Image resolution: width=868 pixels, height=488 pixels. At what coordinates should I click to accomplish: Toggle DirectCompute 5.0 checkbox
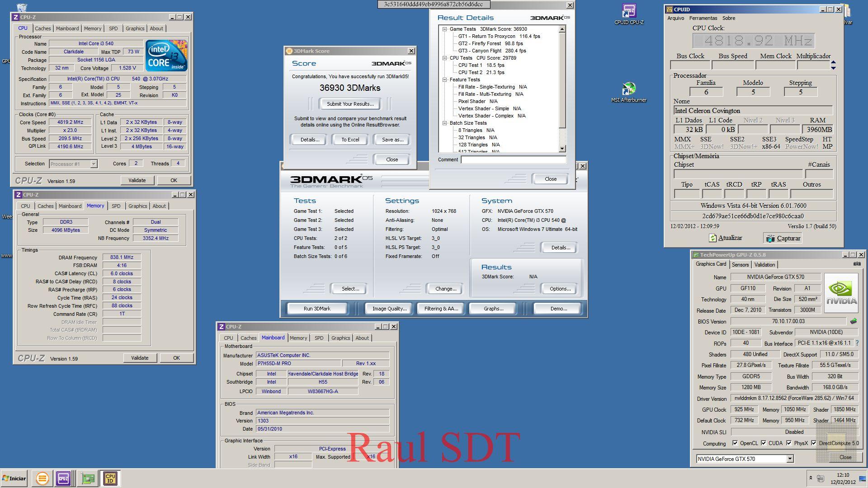tap(814, 443)
